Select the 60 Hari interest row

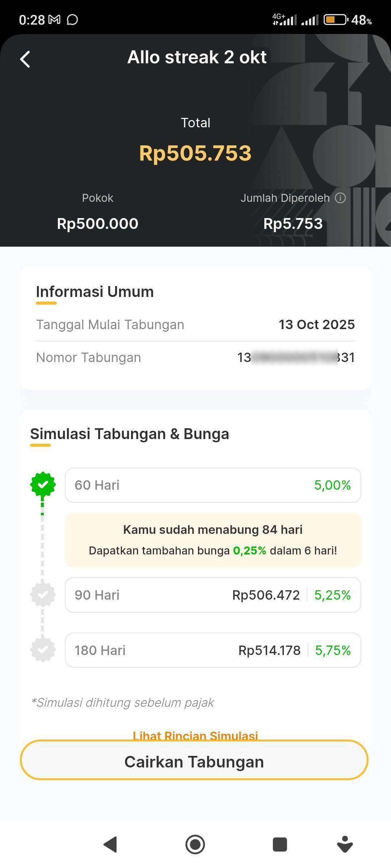tap(213, 485)
